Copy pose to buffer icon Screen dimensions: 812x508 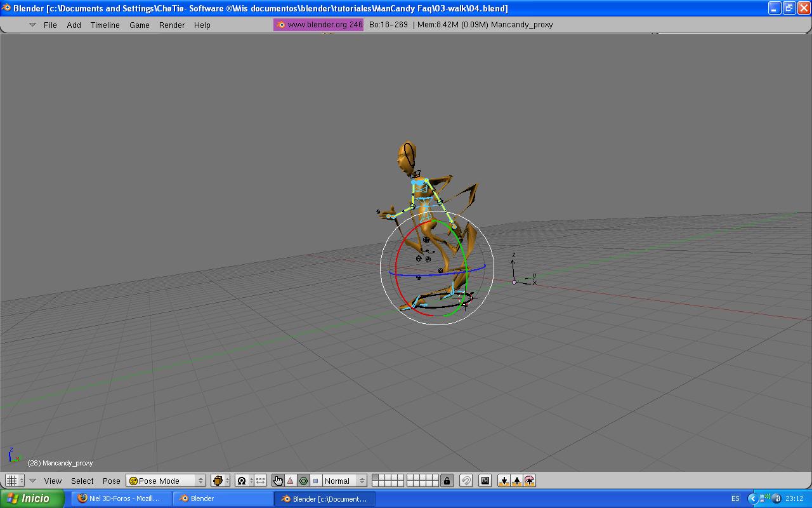pyautogui.click(x=504, y=481)
